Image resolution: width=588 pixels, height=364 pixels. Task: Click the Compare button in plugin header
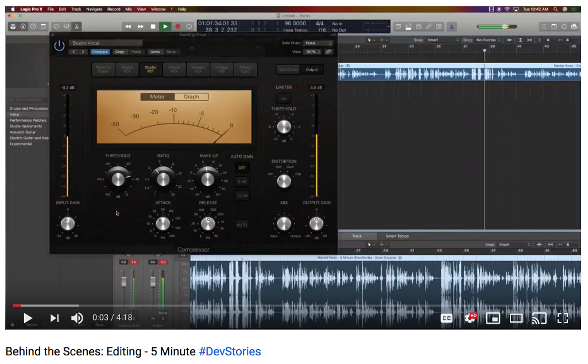pyautogui.click(x=100, y=52)
